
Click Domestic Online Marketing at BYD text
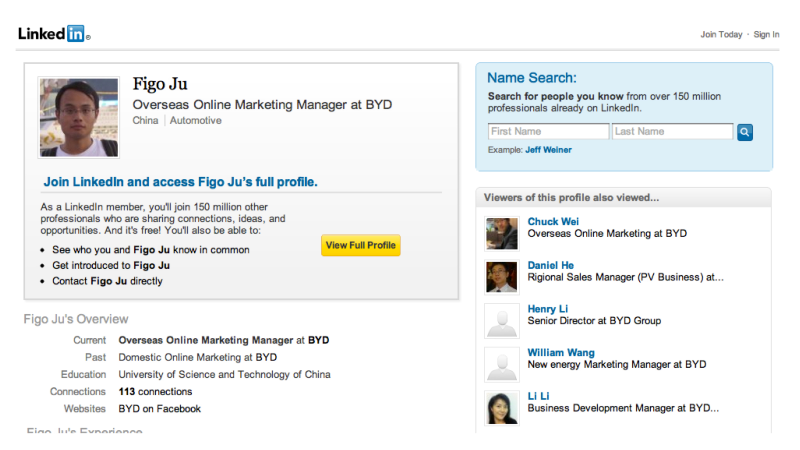[197, 357]
